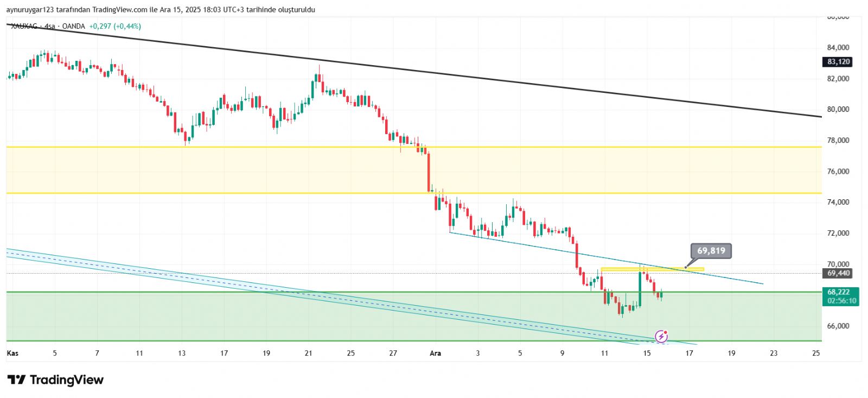Open the 4sa interval label in legend
Screen dimensions: 868x398
coord(50,26)
